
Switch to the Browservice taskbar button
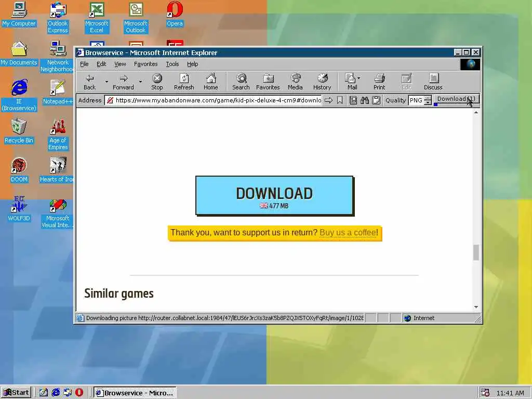pos(135,393)
